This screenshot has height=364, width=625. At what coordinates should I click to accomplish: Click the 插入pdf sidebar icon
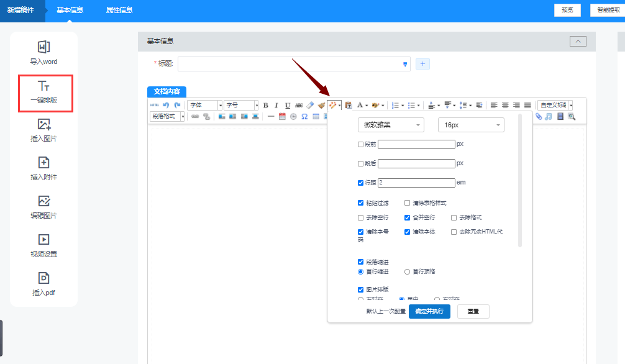pos(43,284)
